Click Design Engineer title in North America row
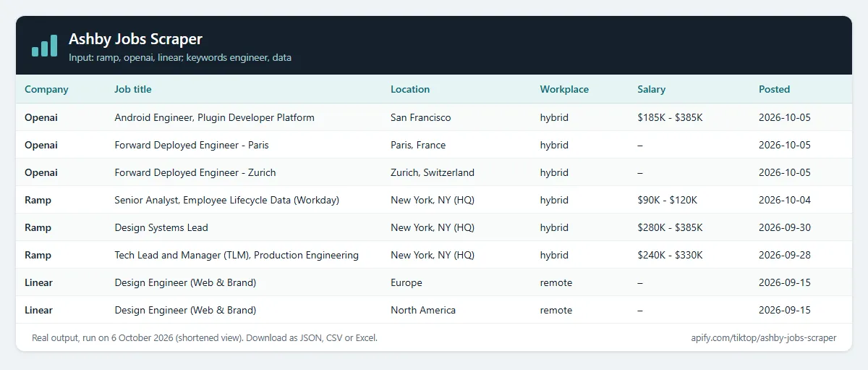Screen dimensions: 868x370 click(185, 310)
